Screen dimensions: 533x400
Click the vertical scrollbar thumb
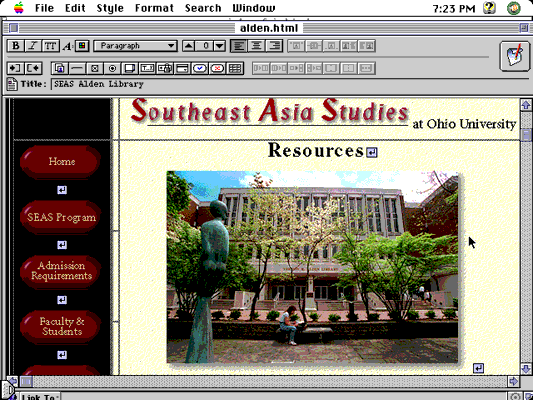pos(526,135)
